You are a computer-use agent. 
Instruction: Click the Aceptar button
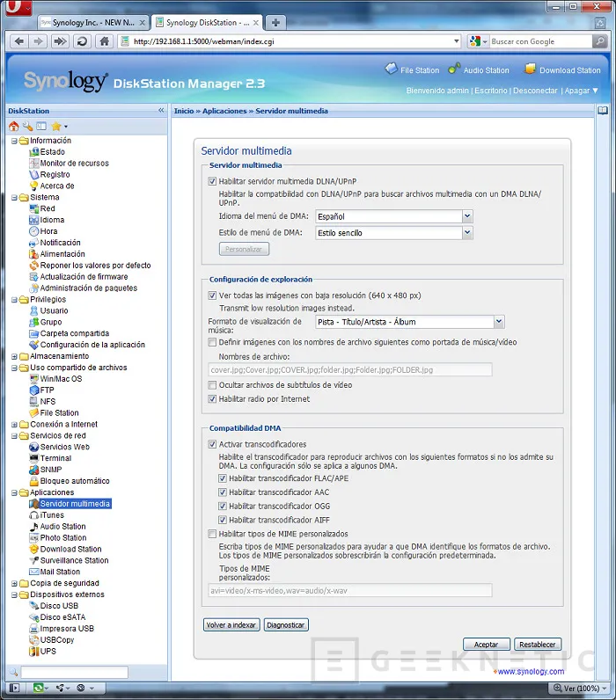point(486,645)
